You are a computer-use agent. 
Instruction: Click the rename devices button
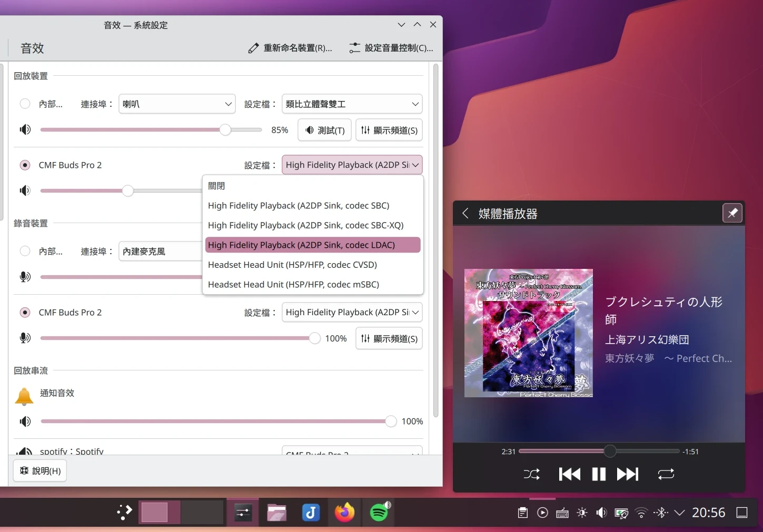pos(290,48)
